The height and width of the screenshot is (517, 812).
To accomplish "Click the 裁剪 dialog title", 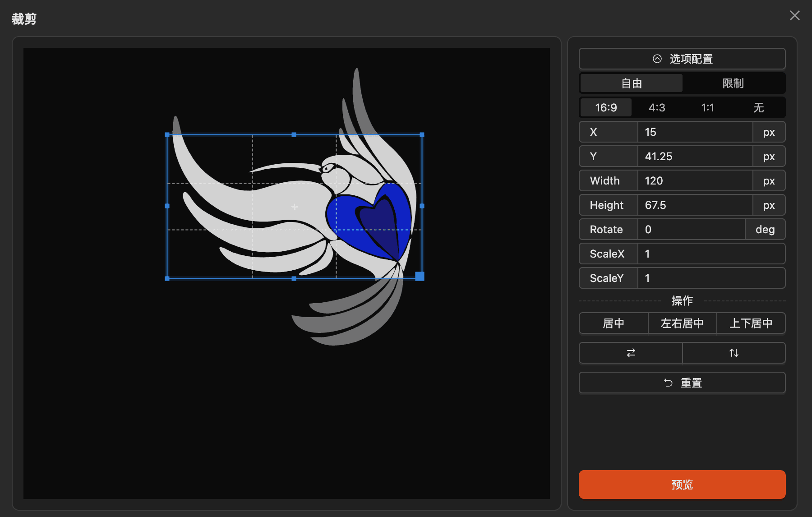I will 24,19.
